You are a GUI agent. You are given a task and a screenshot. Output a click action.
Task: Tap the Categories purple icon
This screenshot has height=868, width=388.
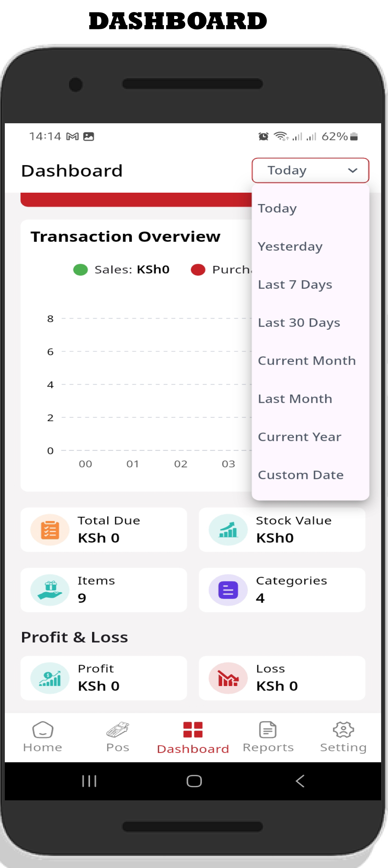pos(228,590)
